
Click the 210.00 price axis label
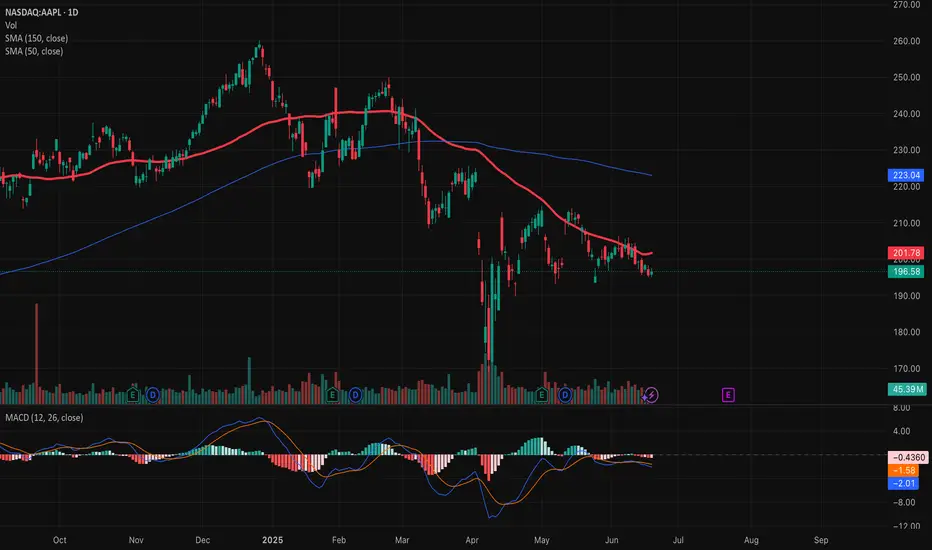pyautogui.click(x=906, y=224)
